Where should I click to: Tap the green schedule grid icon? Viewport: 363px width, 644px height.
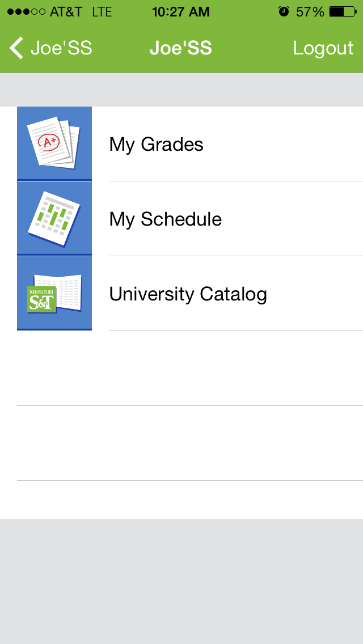point(54,218)
